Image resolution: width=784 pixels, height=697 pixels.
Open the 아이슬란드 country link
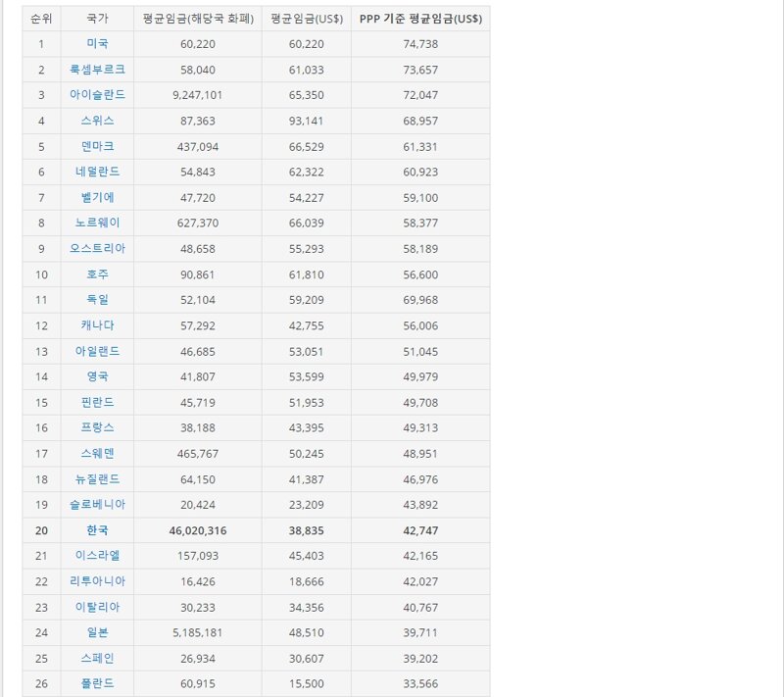(x=97, y=94)
